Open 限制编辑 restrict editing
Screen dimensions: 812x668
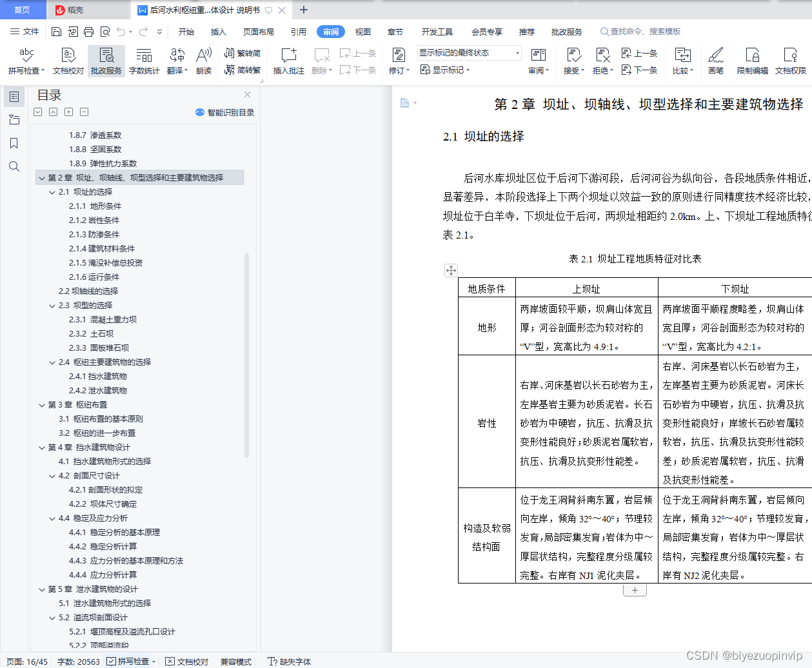coord(752,61)
